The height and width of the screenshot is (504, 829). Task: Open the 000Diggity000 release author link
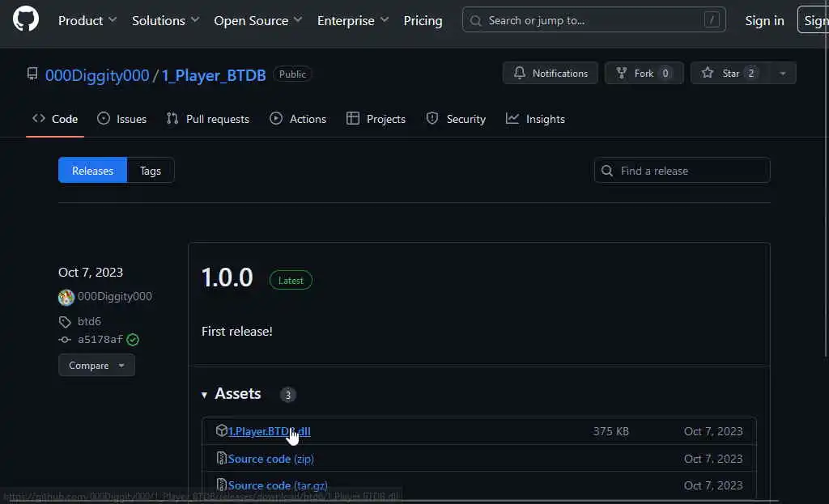[115, 296]
